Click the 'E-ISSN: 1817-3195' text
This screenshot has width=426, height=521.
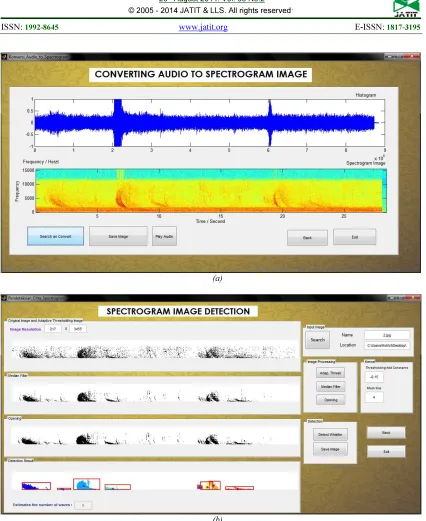(x=387, y=27)
